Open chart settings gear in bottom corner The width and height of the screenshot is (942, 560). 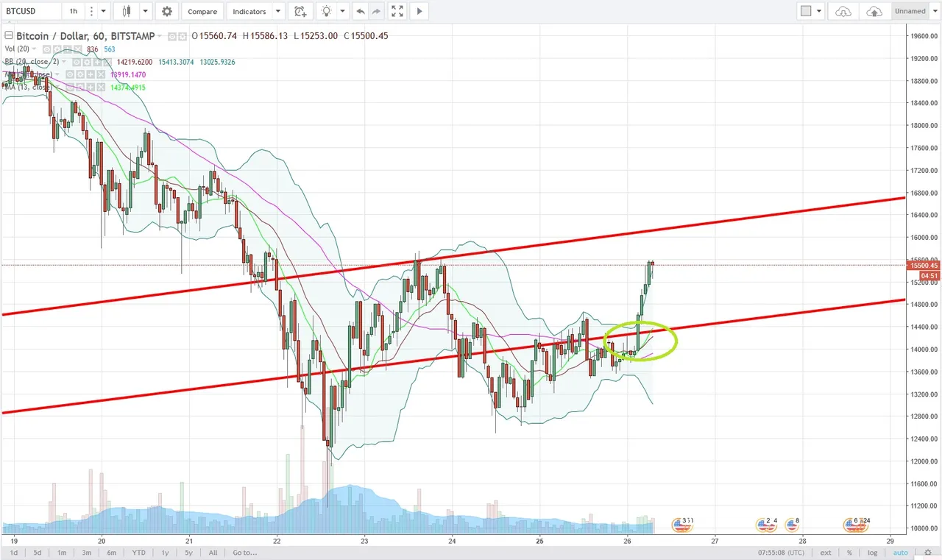[x=929, y=552]
